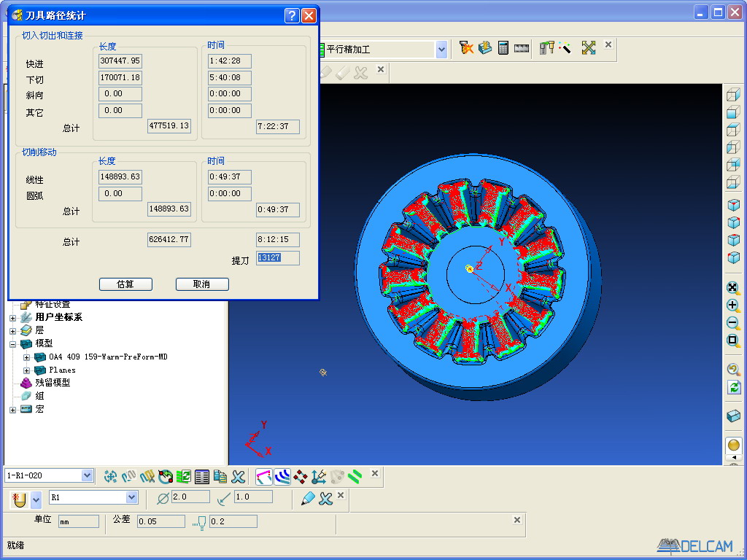Select the 特征设置 tree item
Viewport: 747px width, 560px height.
pos(53,304)
